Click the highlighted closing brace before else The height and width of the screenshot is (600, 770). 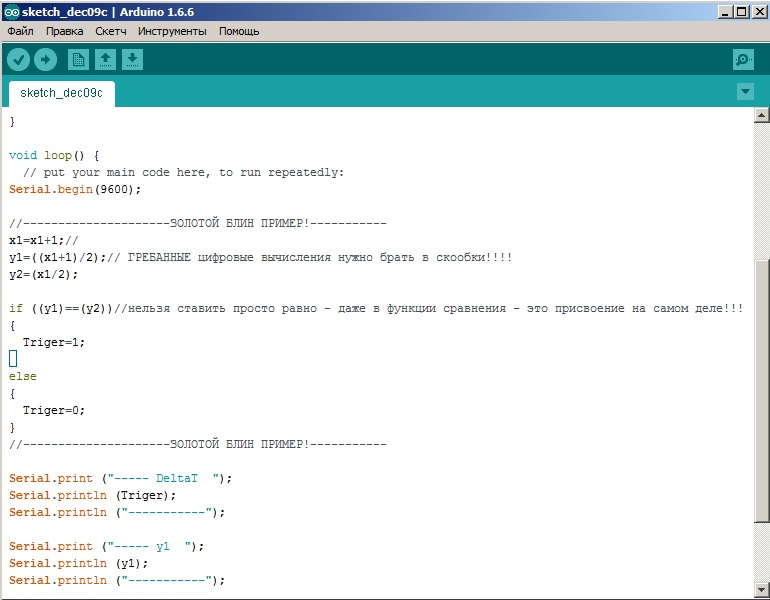pos(13,359)
